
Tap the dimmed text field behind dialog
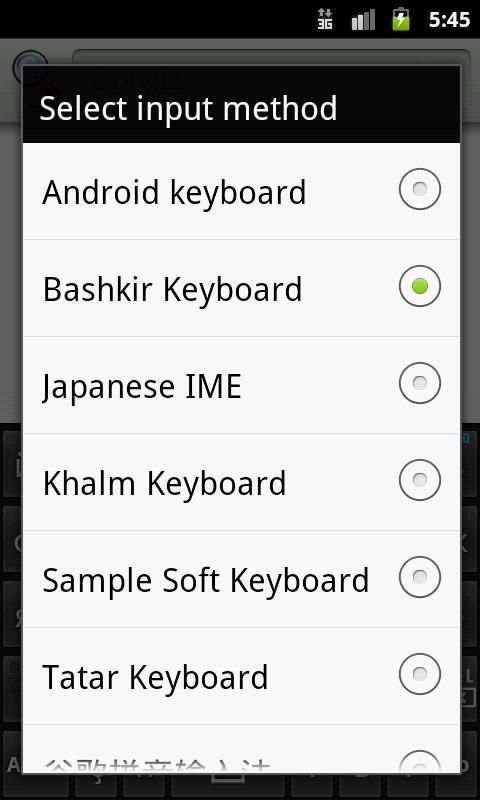click(271, 57)
